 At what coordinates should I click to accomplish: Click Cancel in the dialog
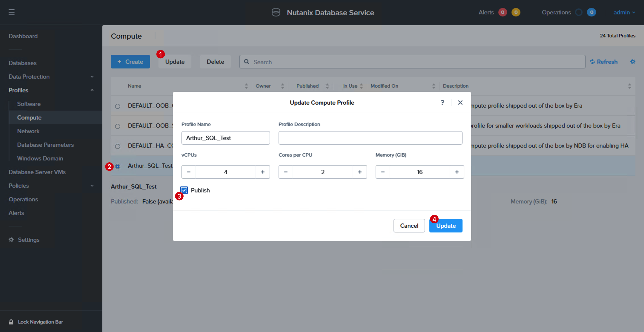(x=409, y=226)
